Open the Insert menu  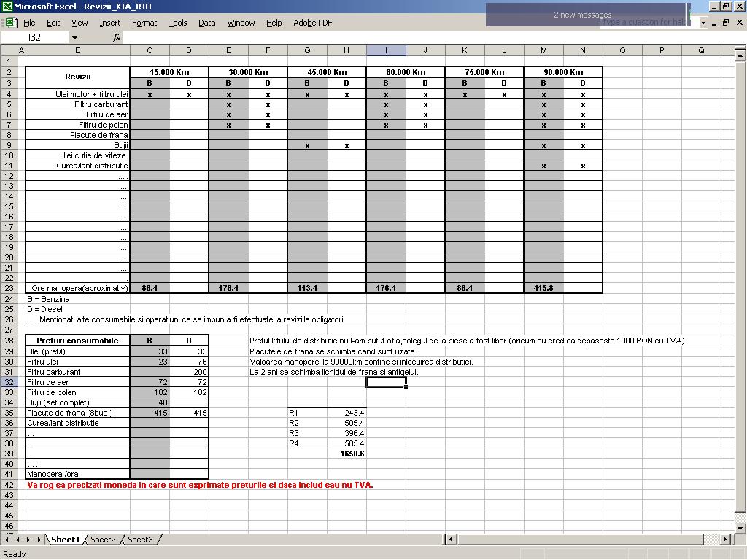[109, 23]
